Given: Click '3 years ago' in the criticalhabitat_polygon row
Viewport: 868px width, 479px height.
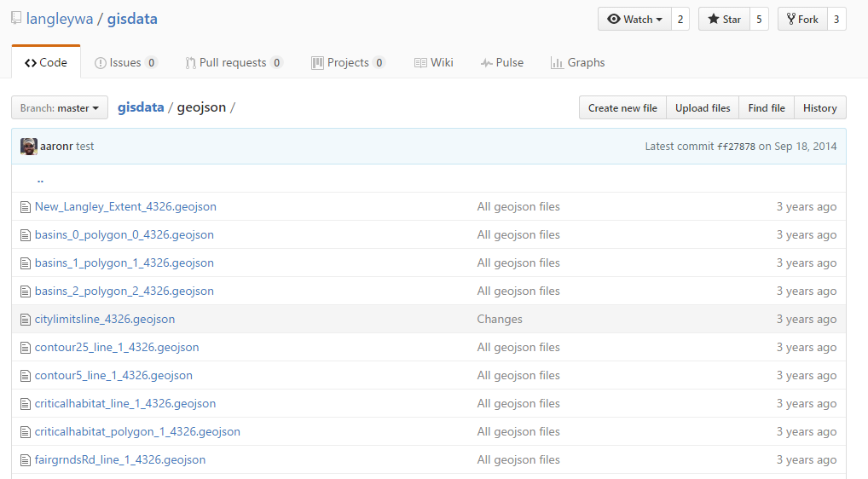Looking at the screenshot, I should (x=807, y=432).
